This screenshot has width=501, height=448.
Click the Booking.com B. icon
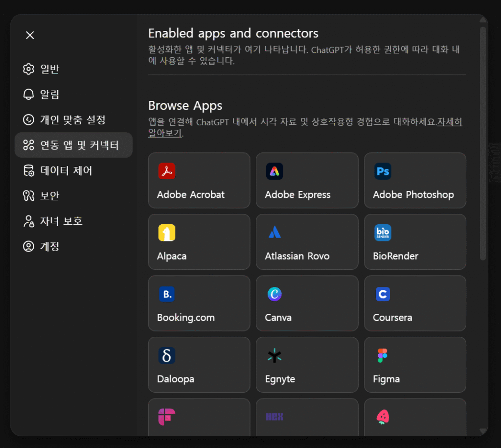[167, 294]
